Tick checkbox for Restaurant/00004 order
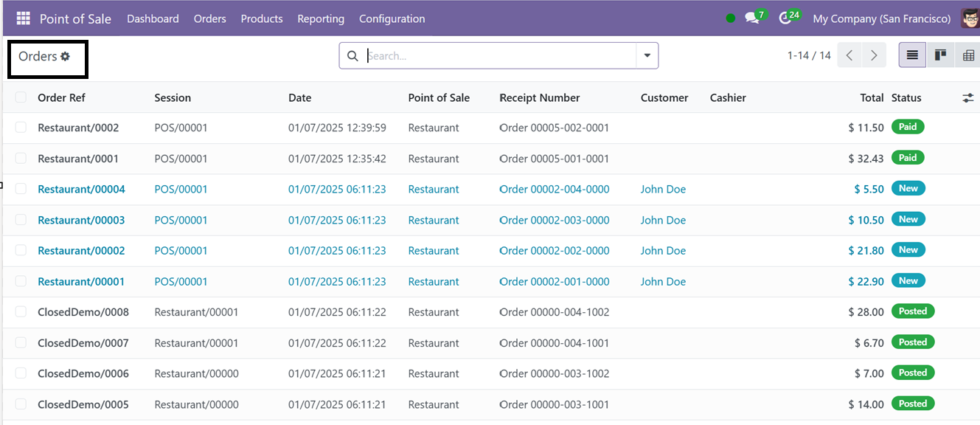This screenshot has height=425, width=980. click(x=21, y=189)
